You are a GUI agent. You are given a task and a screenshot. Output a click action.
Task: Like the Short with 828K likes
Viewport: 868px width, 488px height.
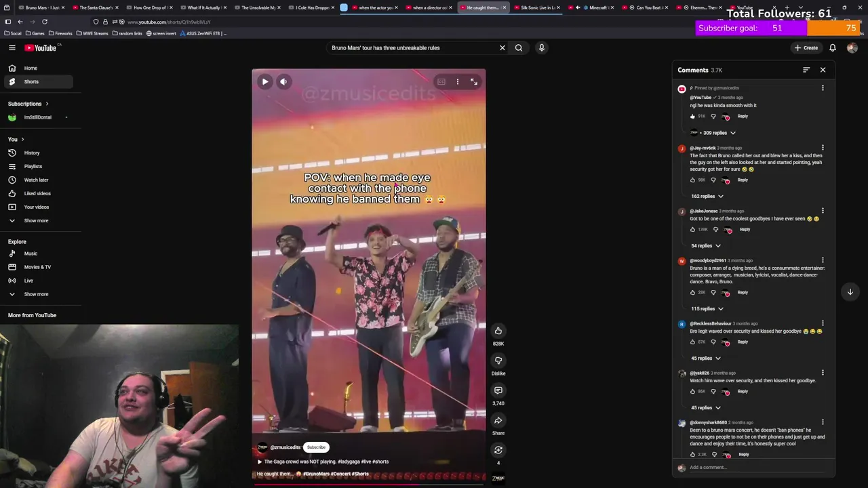pyautogui.click(x=498, y=331)
